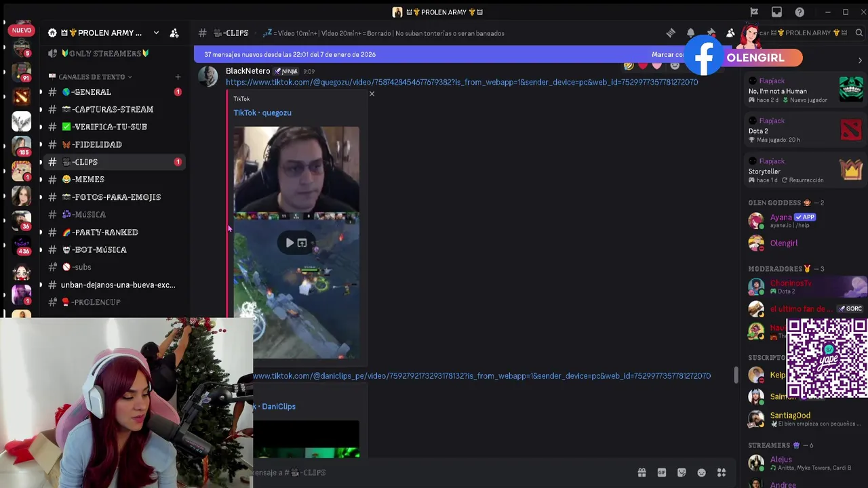This screenshot has width=868, height=488.
Task: Open the unban-dejanos-una-bueva-exc channel
Action: [x=114, y=285]
